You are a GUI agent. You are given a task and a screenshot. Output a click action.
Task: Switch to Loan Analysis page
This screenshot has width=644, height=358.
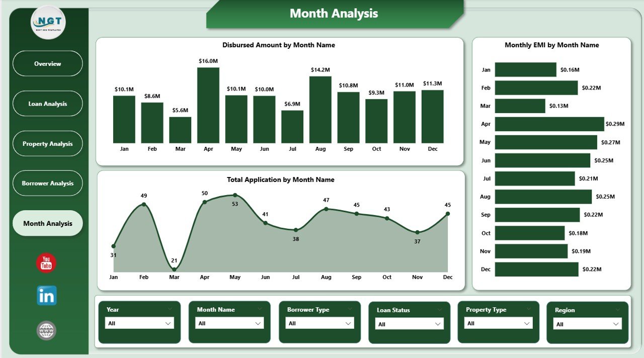tap(47, 104)
